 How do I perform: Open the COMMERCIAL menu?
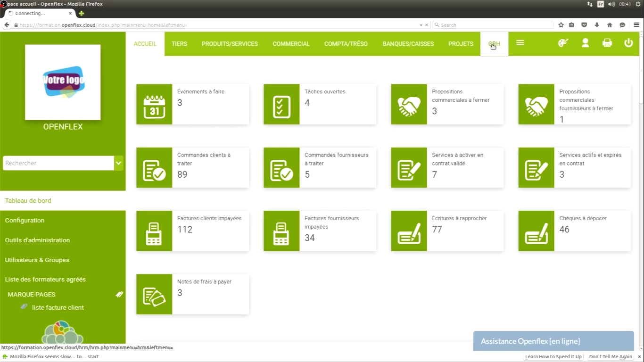point(291,44)
